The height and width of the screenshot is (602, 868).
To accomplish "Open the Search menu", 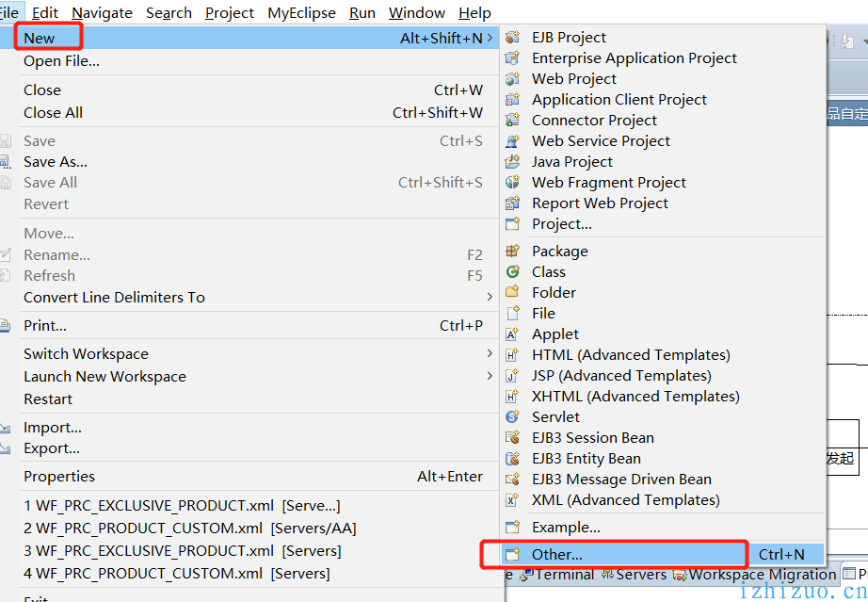I will click(169, 13).
